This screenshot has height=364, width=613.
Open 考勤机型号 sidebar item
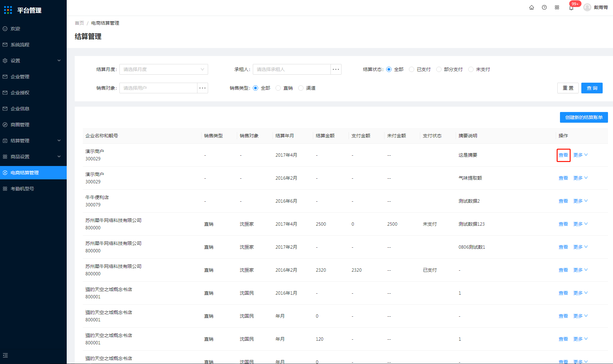[x=33, y=189]
